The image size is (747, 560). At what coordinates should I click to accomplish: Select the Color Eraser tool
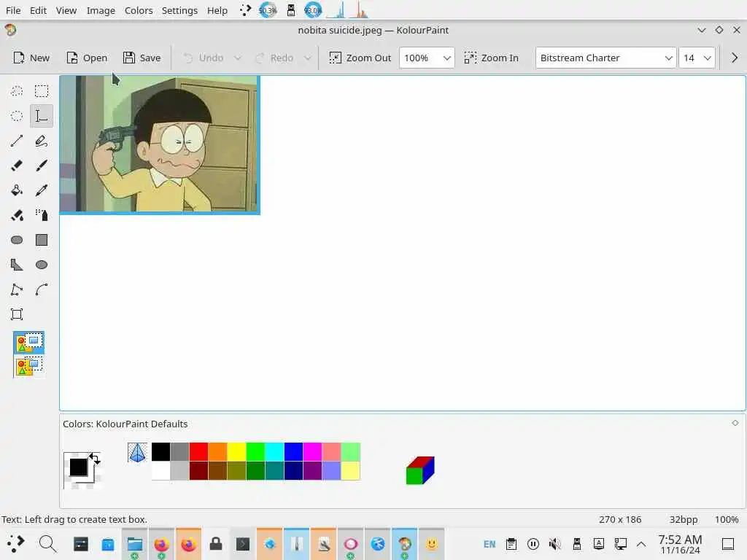pyautogui.click(x=17, y=215)
